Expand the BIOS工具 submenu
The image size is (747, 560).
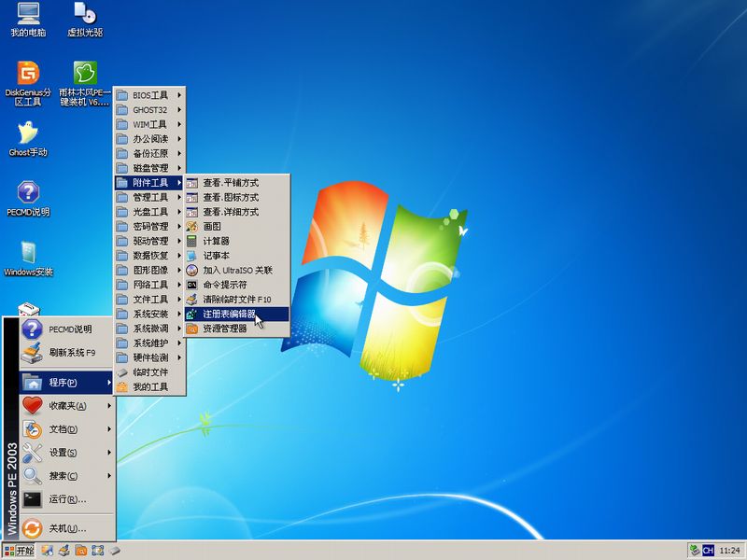click(149, 94)
